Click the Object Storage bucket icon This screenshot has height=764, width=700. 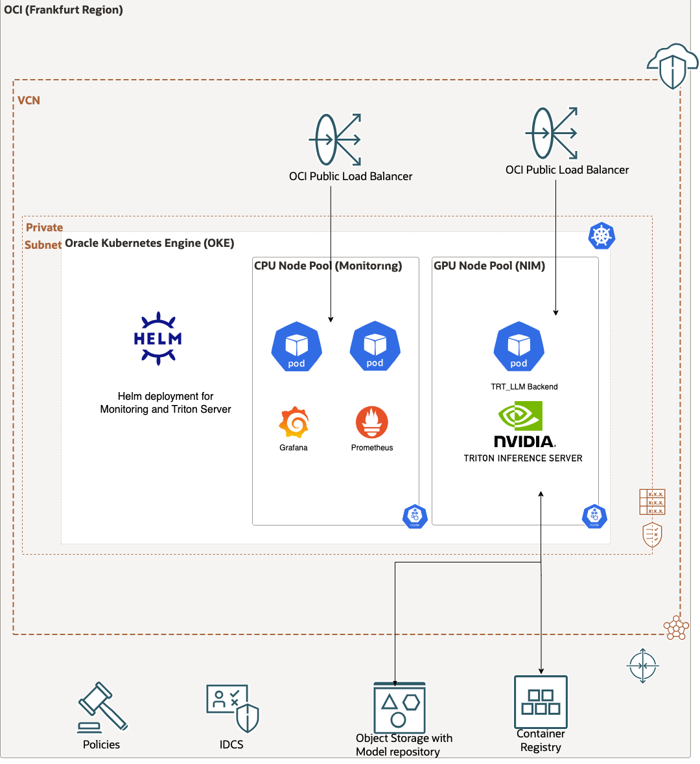point(400,708)
